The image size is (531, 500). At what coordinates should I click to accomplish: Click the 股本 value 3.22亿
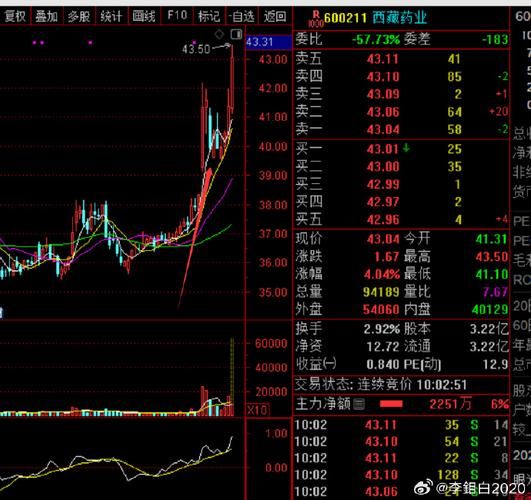489,329
